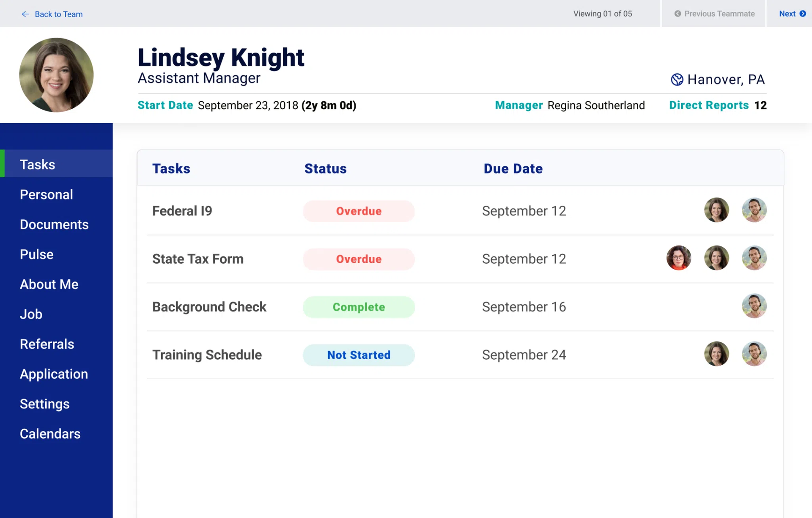Open Settings from the sidebar
This screenshot has width=812, height=518.
point(44,404)
